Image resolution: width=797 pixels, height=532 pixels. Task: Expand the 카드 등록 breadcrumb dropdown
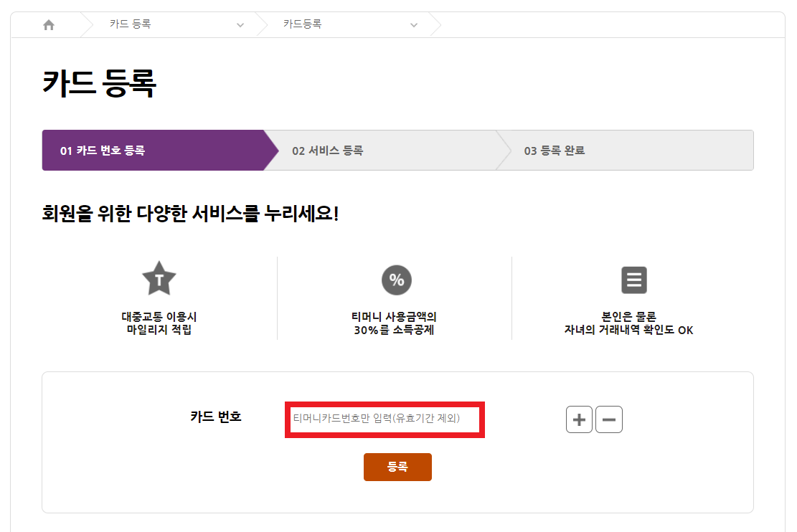click(x=240, y=25)
